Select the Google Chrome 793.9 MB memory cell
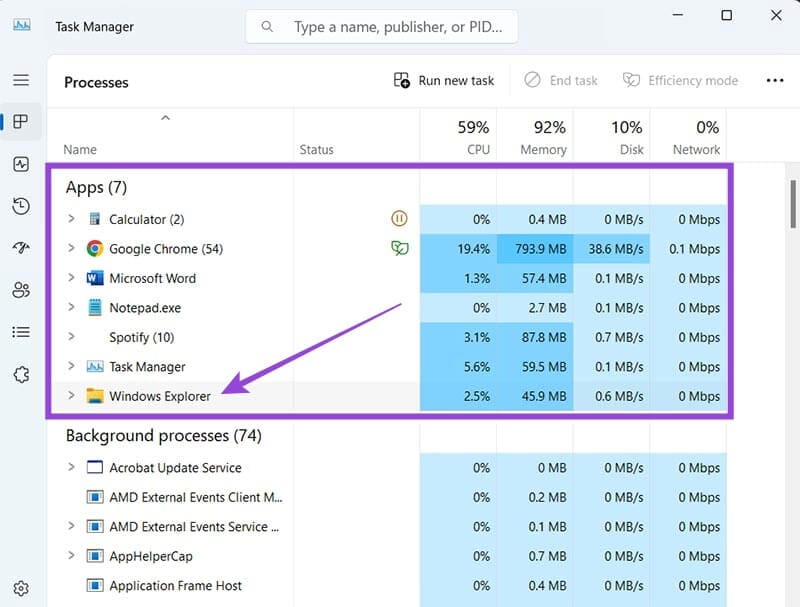This screenshot has width=800, height=607. [535, 249]
